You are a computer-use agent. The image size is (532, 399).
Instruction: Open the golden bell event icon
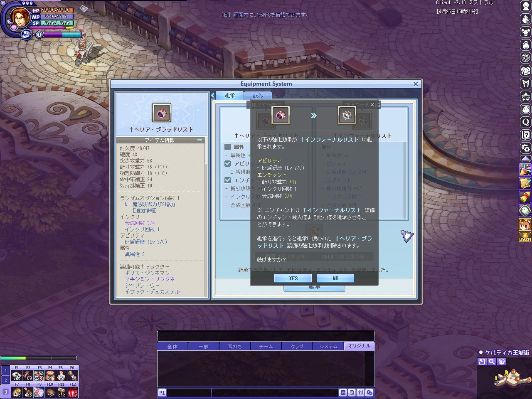(x=525, y=197)
